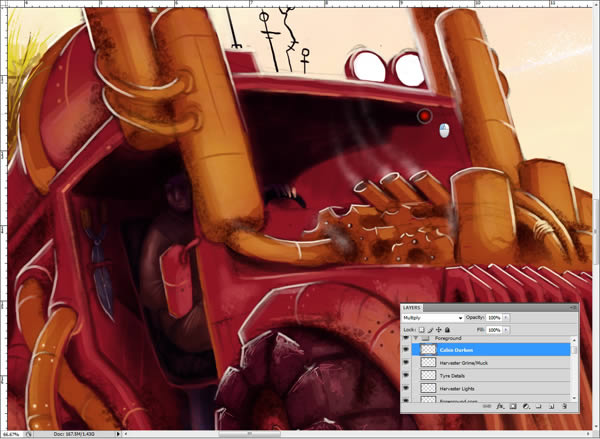Open the status bar info arrow menu
Viewport: 600px width, 439px height.
[118, 434]
